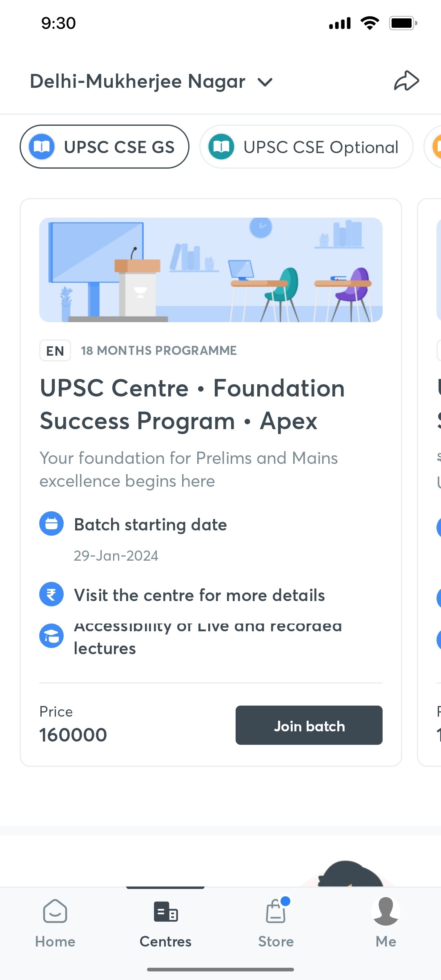
Task: Tap the Wi-Fi icon in the status bar
Action: [x=370, y=23]
